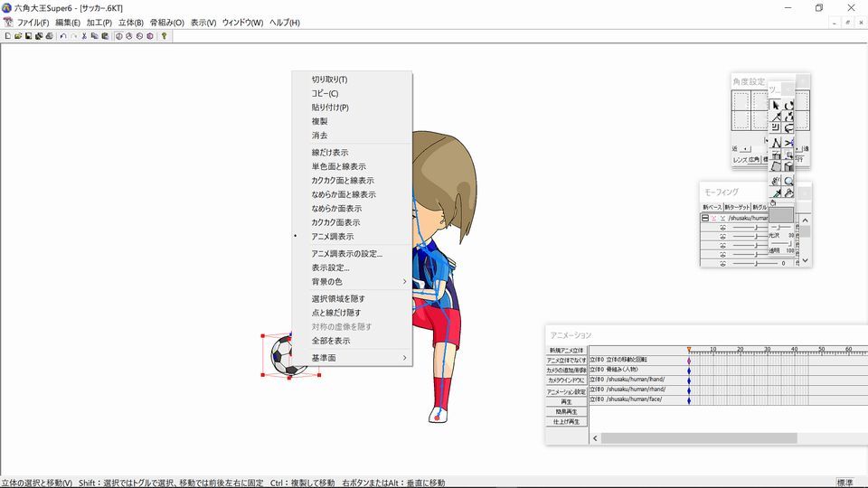
Task: Choose 全部を表示 menu item
Action: 352,341
